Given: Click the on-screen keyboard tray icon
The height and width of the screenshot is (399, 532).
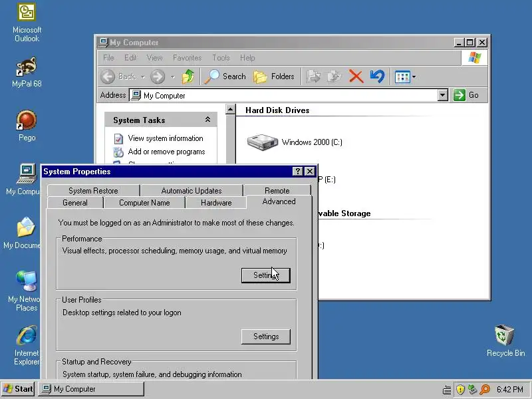Looking at the screenshot, I should coord(447,390).
